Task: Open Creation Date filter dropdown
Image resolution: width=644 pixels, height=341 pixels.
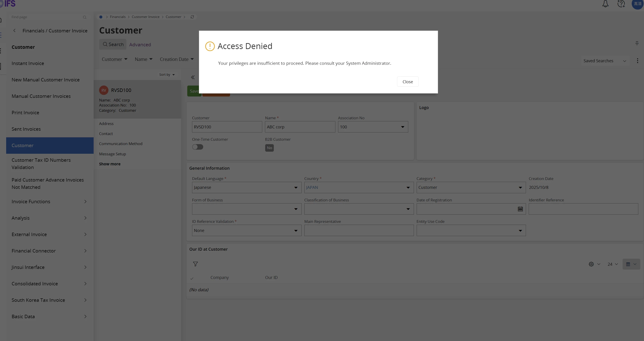Action: [177, 59]
